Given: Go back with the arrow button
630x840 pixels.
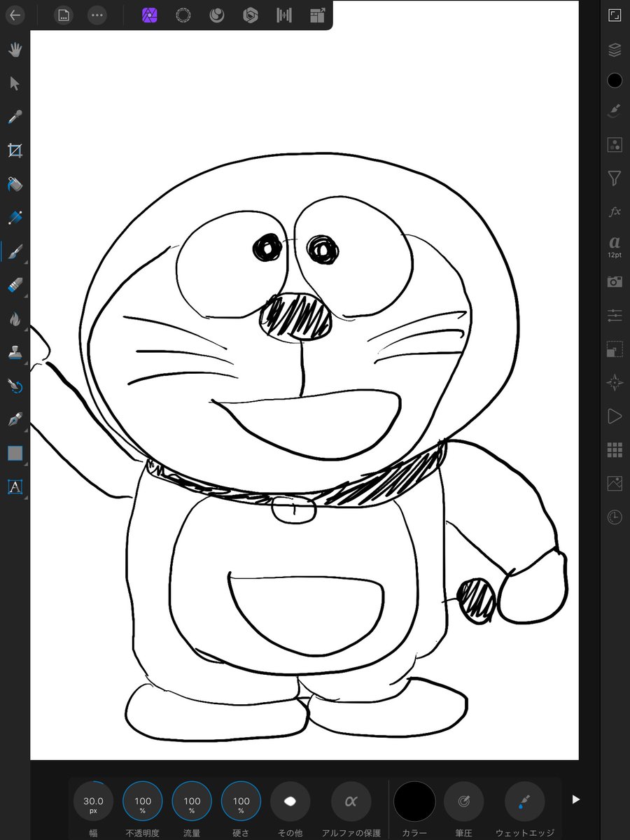Looking at the screenshot, I should tap(15, 15).
